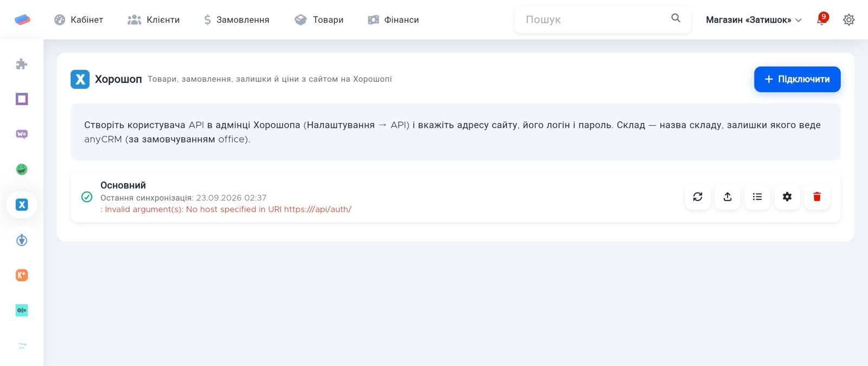Click the instruction text about Створіть користувача API
The width and height of the screenshot is (868, 366).
452,132
